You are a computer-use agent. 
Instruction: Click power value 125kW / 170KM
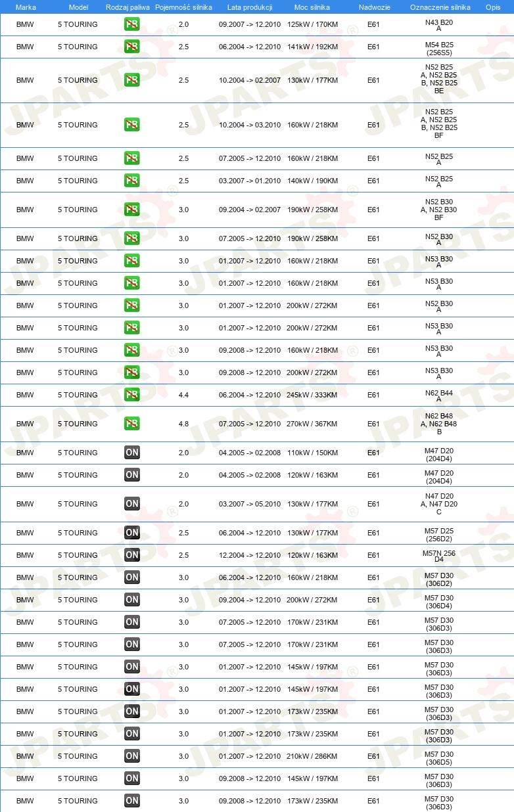[312, 24]
